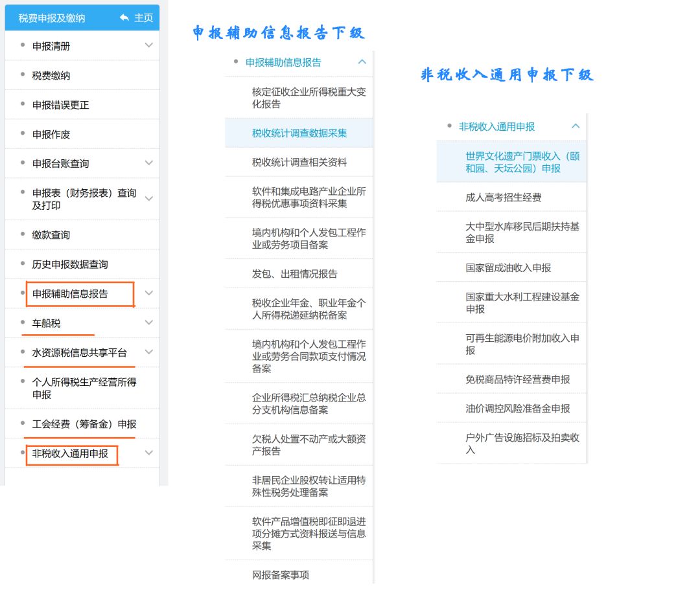Open 税费缴纳 menu item

[x=51, y=75]
